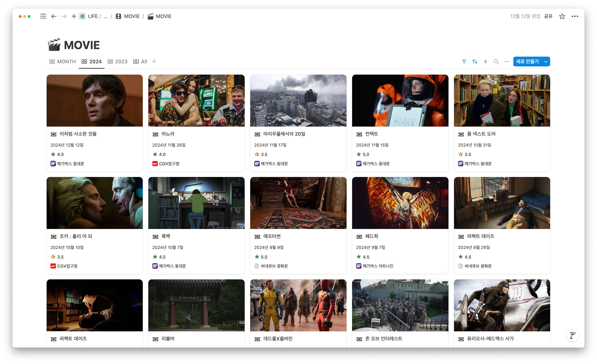Switch to the 2023 gallery tab

[x=117, y=62]
